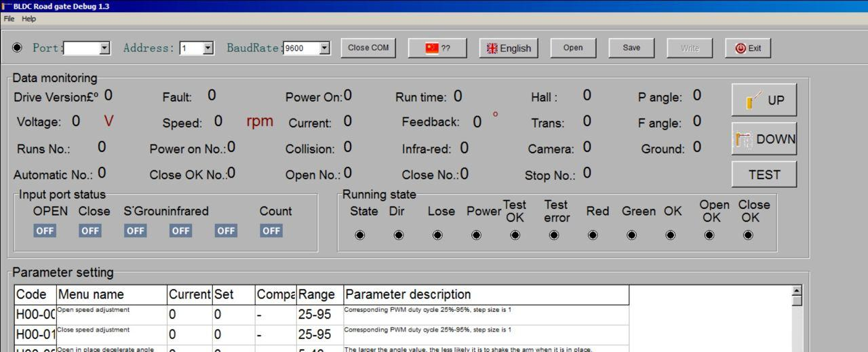Viewport: 868px width, 352px height.
Task: Select the Test OK radio indicator
Action: 515,235
